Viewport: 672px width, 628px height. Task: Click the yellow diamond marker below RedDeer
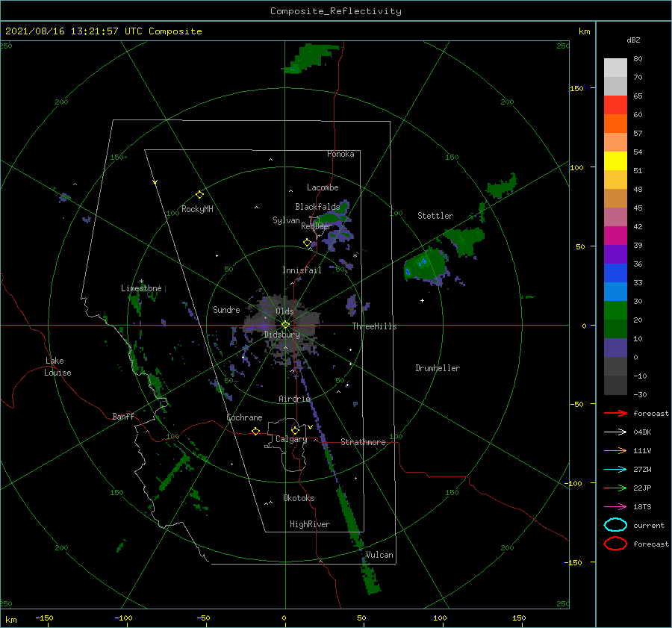pyautogui.click(x=307, y=243)
